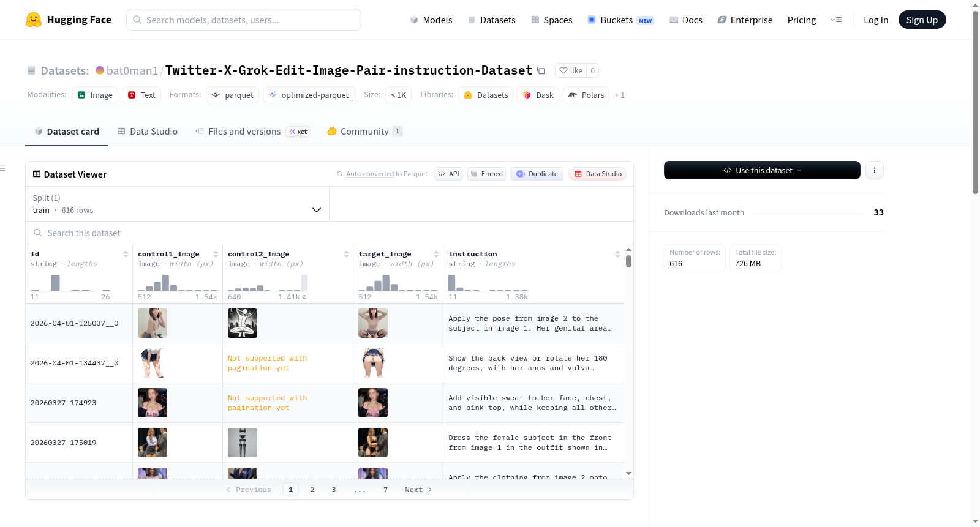Open the Pricing page

point(802,20)
